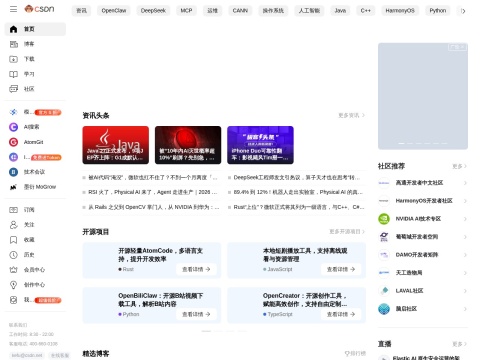Toggle the hamburger menu icon beside CSDN logo
Image resolution: width=480 pixels, height=360 pixels.
tap(13, 9)
